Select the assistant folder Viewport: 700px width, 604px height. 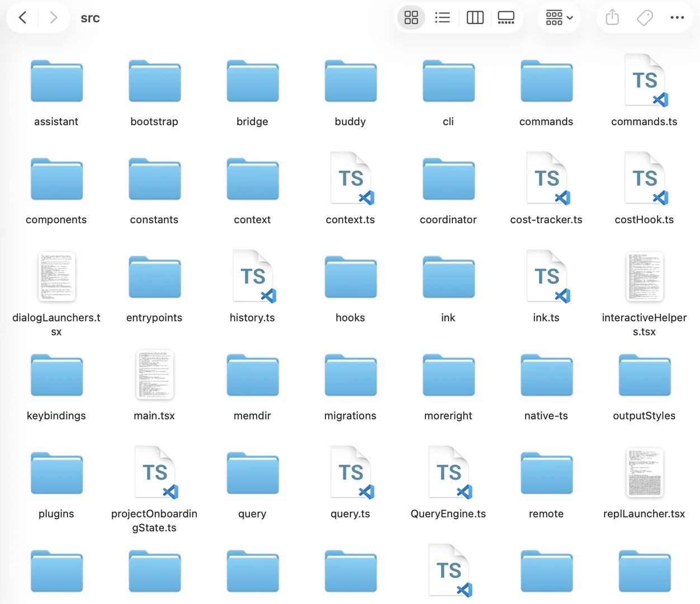tap(56, 81)
